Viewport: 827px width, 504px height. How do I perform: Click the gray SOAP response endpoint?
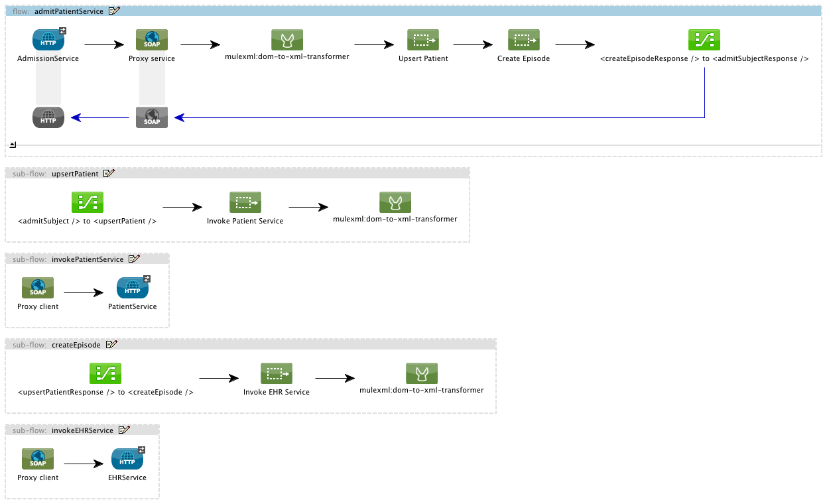(151, 117)
